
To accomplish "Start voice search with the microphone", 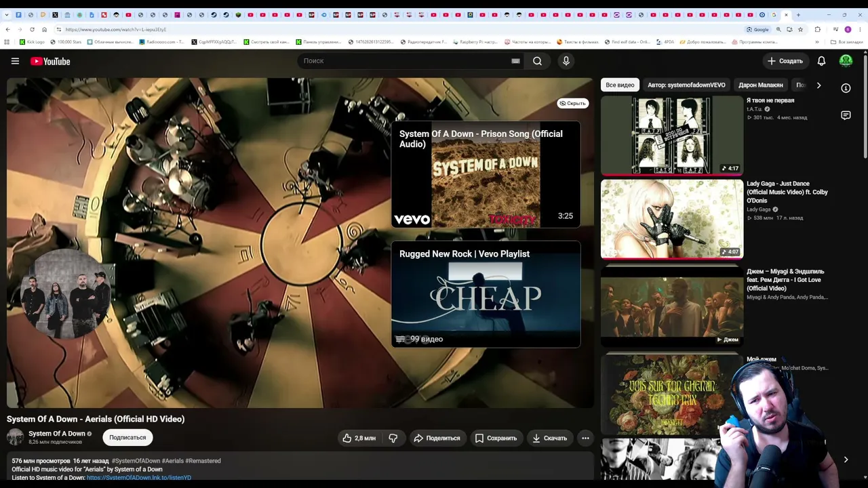I will click(566, 61).
